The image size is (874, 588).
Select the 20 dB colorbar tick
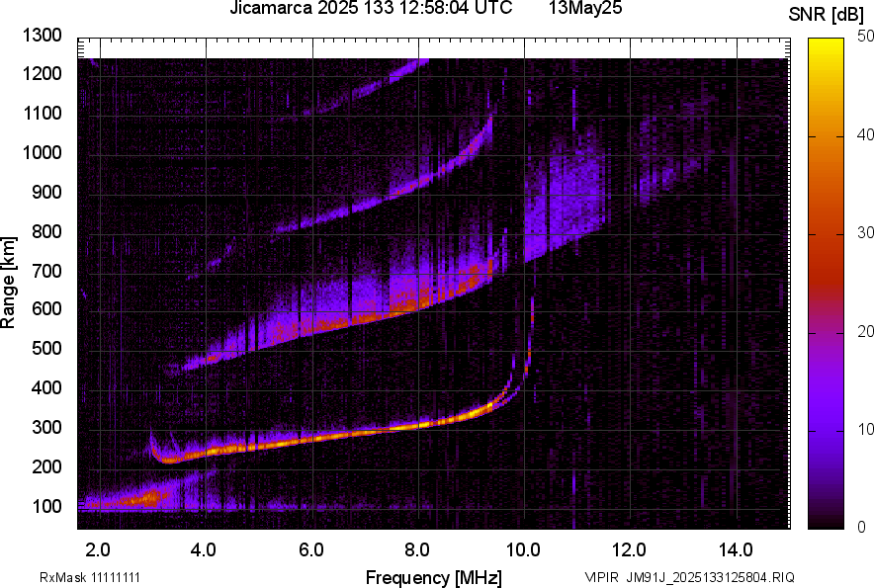[x=865, y=332]
